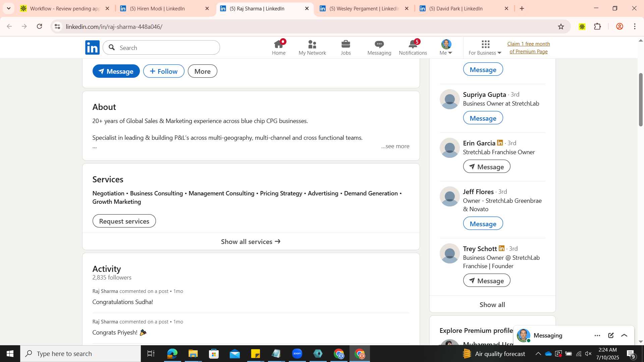This screenshot has width=644, height=362.
Task: Open Chrome profile avatar icon
Action: coord(619,26)
